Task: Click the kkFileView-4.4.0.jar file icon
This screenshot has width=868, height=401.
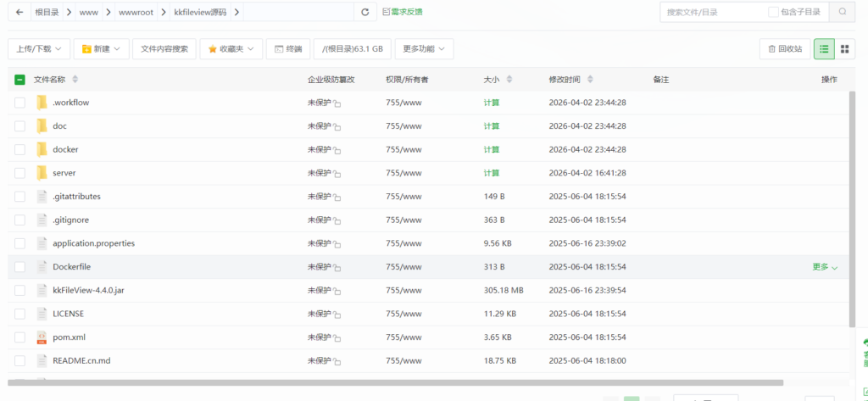Action: [42, 290]
